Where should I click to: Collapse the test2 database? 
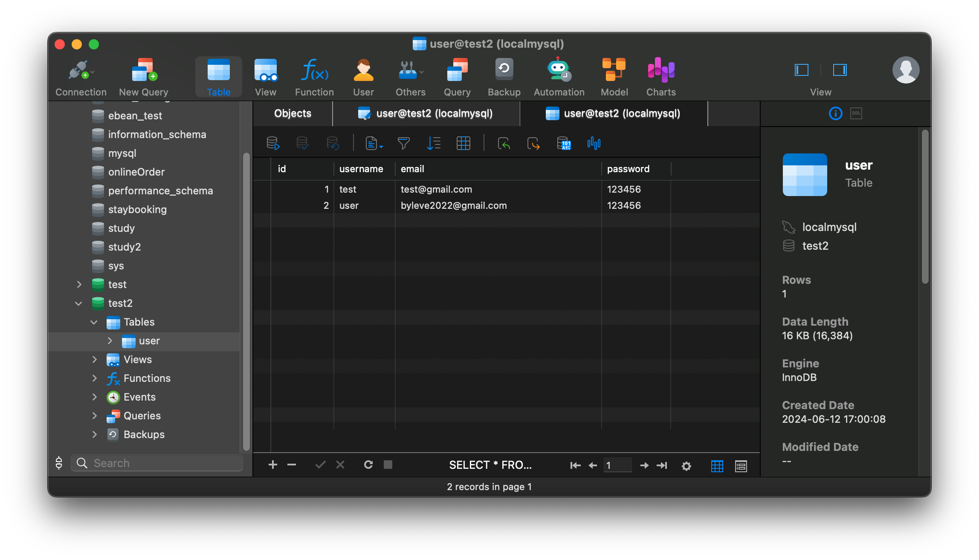click(x=78, y=303)
